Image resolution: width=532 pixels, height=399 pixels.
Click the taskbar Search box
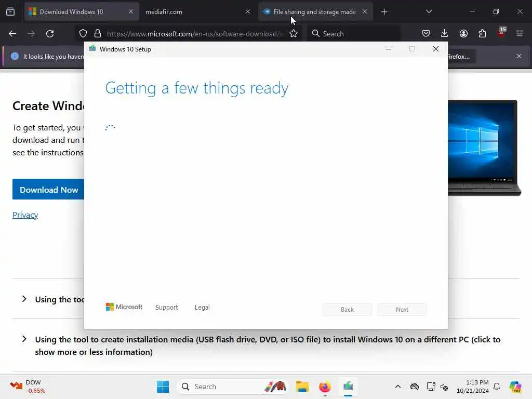232,387
